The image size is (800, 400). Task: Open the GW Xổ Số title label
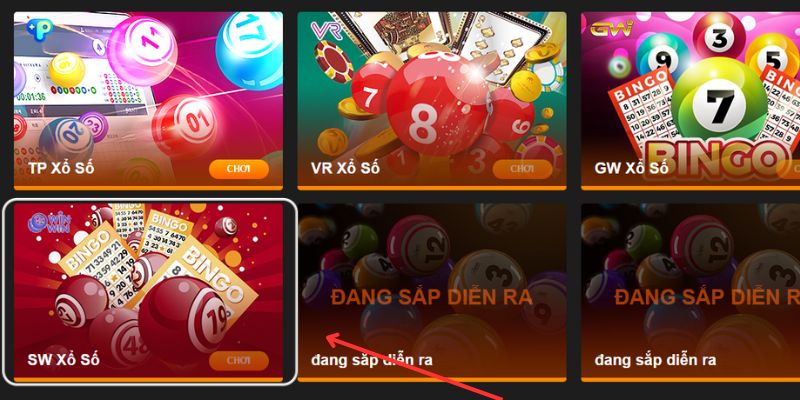631,168
